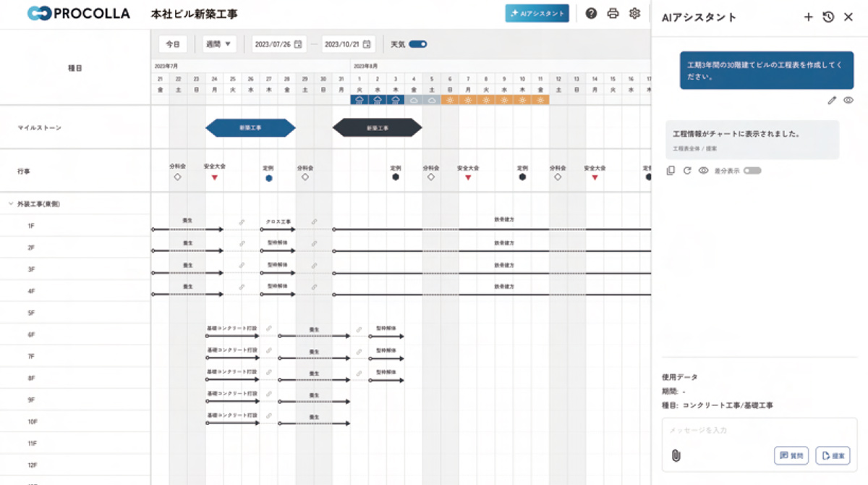868x485 pixels.
Task: Attach a file with the paperclip icon
Action: (x=677, y=455)
